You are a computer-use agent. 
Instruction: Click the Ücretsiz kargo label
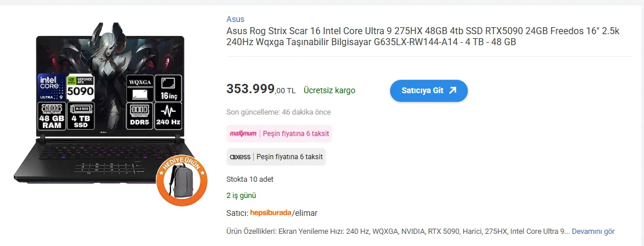coord(329,90)
